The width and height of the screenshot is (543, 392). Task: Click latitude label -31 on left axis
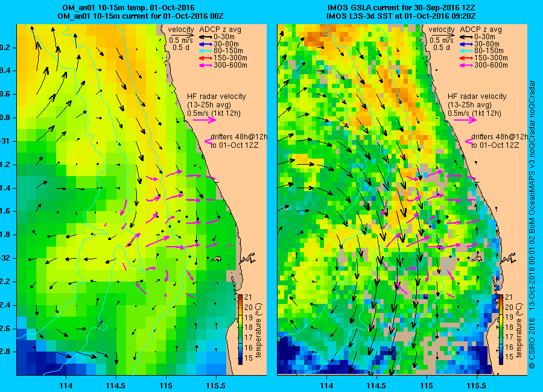[5, 141]
